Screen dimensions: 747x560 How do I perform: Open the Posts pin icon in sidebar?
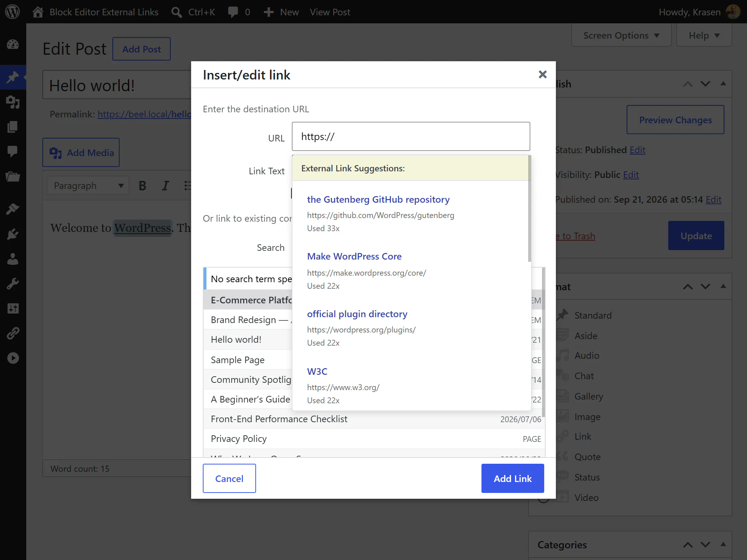pos(13,77)
